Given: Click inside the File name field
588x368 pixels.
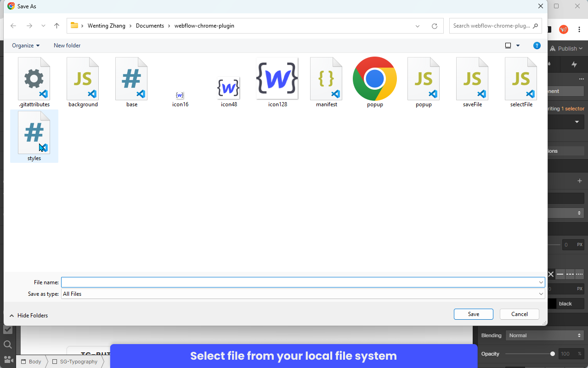Looking at the screenshot, I should [301, 282].
